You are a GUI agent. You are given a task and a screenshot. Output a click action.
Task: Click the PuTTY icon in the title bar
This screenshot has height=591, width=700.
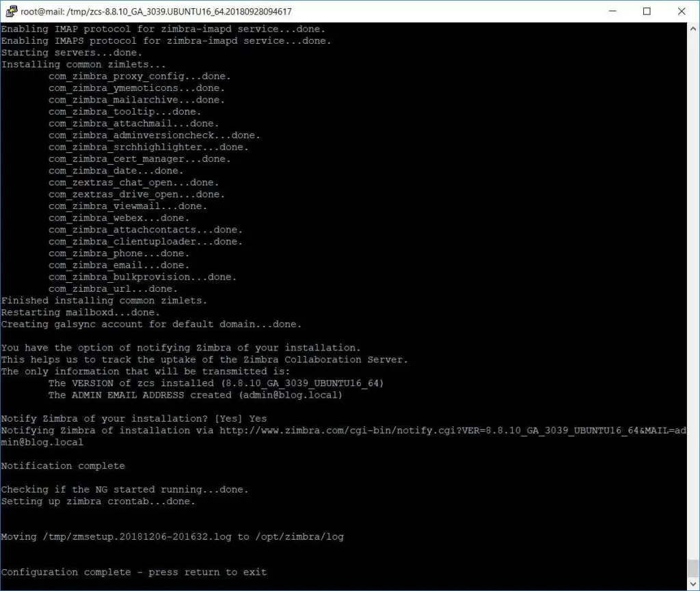[x=12, y=11]
